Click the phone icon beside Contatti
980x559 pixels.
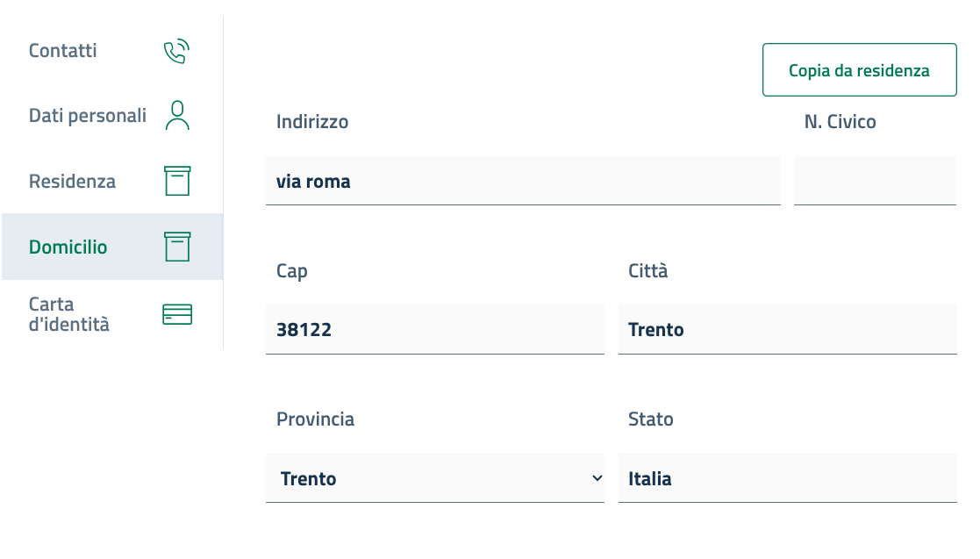pos(176,52)
